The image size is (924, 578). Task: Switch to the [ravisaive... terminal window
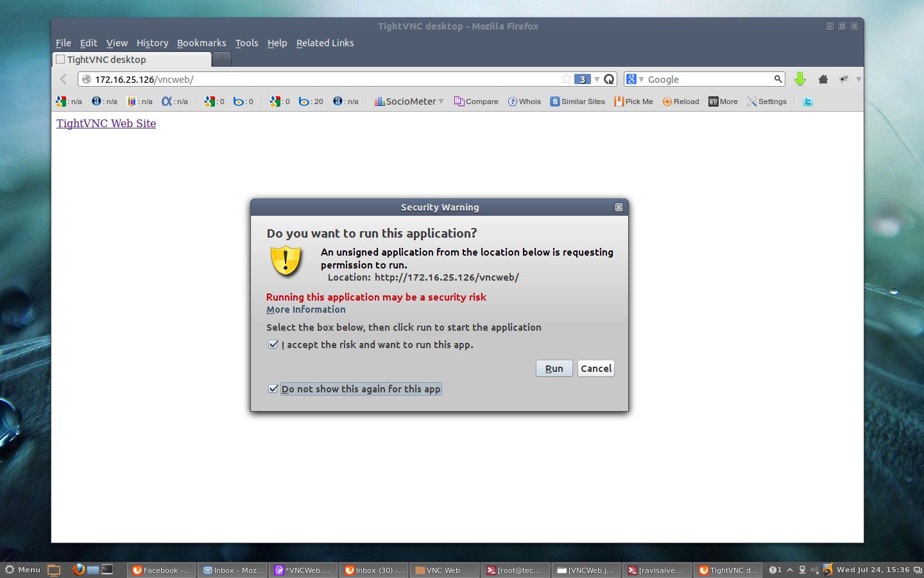pyautogui.click(x=657, y=570)
